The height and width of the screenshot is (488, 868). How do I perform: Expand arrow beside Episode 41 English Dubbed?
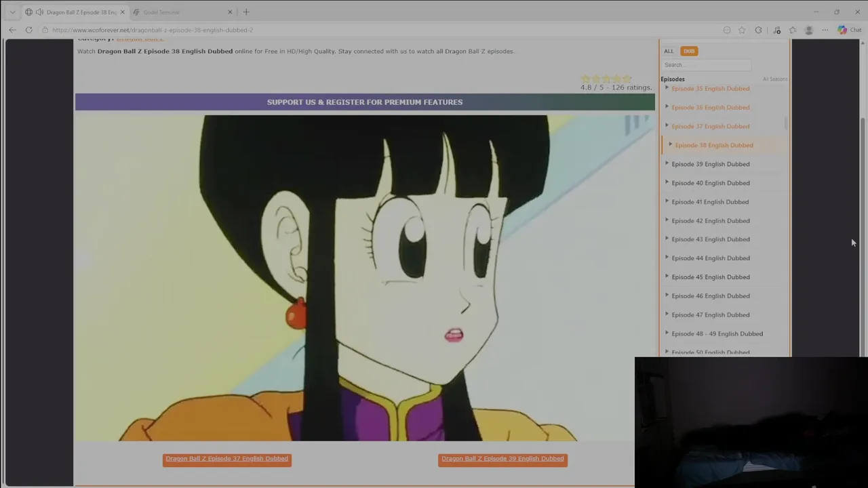coord(667,201)
